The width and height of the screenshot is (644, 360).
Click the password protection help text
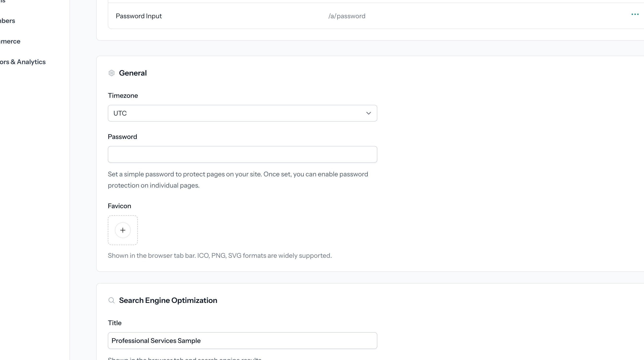tap(237, 179)
